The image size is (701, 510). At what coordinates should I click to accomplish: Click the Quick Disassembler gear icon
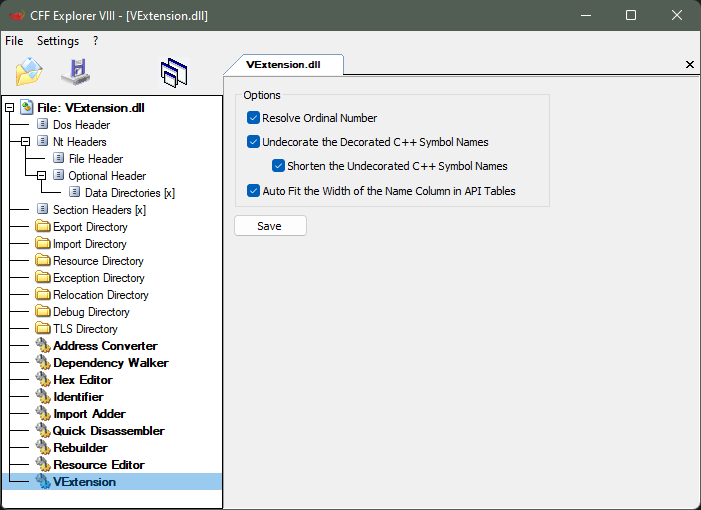tap(43, 430)
